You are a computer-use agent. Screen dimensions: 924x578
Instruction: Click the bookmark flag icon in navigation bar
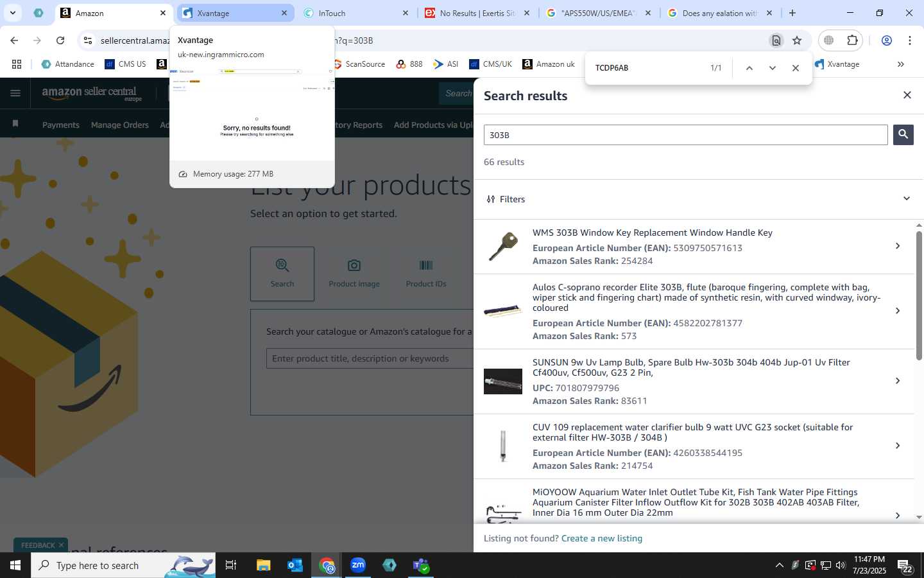click(15, 124)
